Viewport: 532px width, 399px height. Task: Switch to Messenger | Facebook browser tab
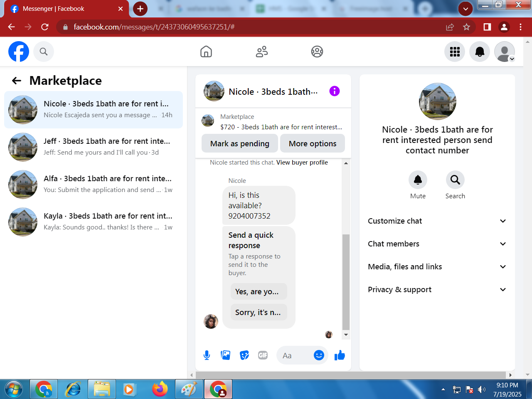pos(66,9)
